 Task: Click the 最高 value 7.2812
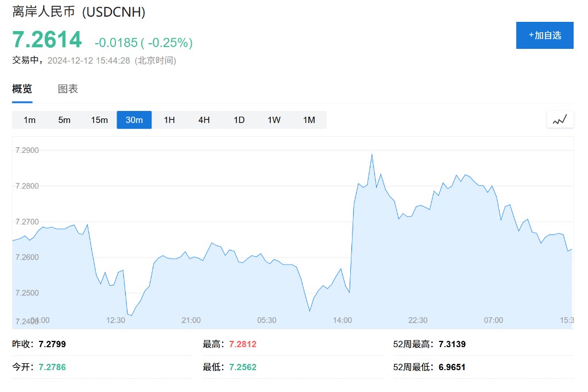243,344
